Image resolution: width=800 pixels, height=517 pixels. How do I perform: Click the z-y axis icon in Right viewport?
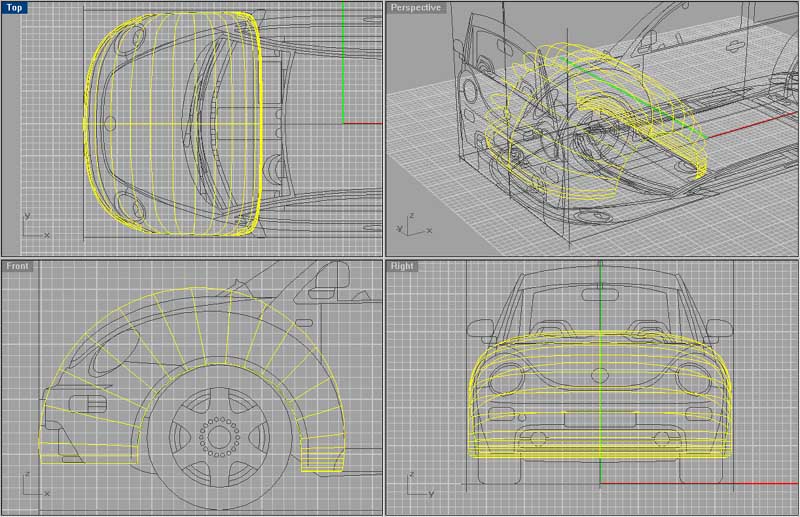[420, 484]
